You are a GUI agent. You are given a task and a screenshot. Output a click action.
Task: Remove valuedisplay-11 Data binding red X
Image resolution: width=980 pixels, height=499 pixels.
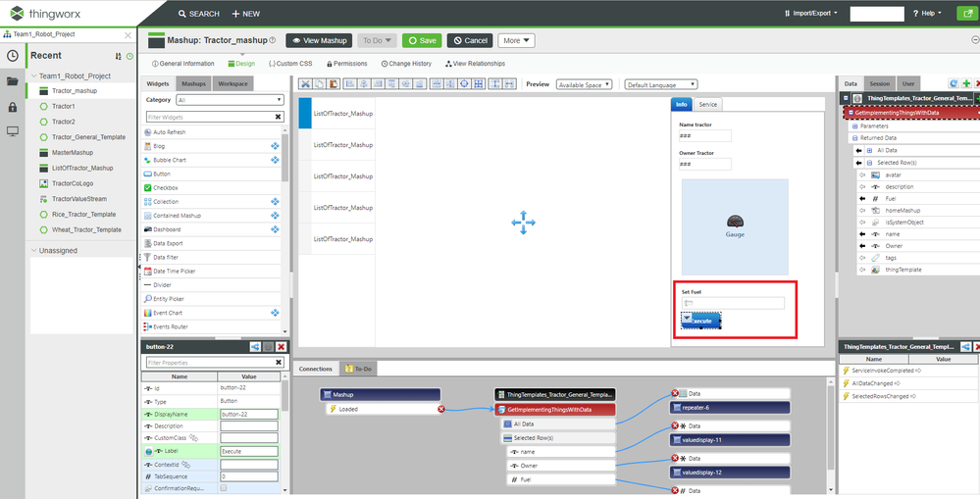[x=675, y=425]
